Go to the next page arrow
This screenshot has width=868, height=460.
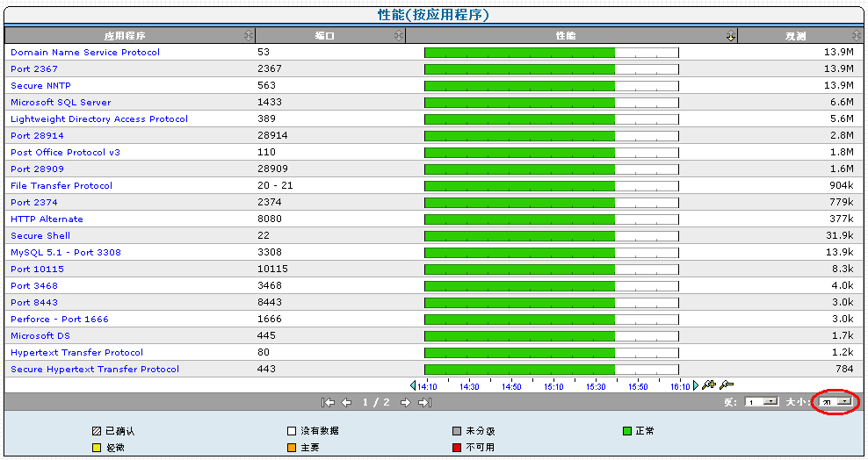pos(406,402)
